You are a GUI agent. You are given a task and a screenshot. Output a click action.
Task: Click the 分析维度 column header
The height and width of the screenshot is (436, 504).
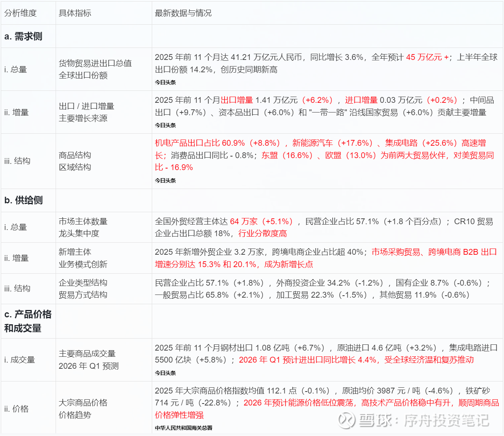[x=20, y=13]
